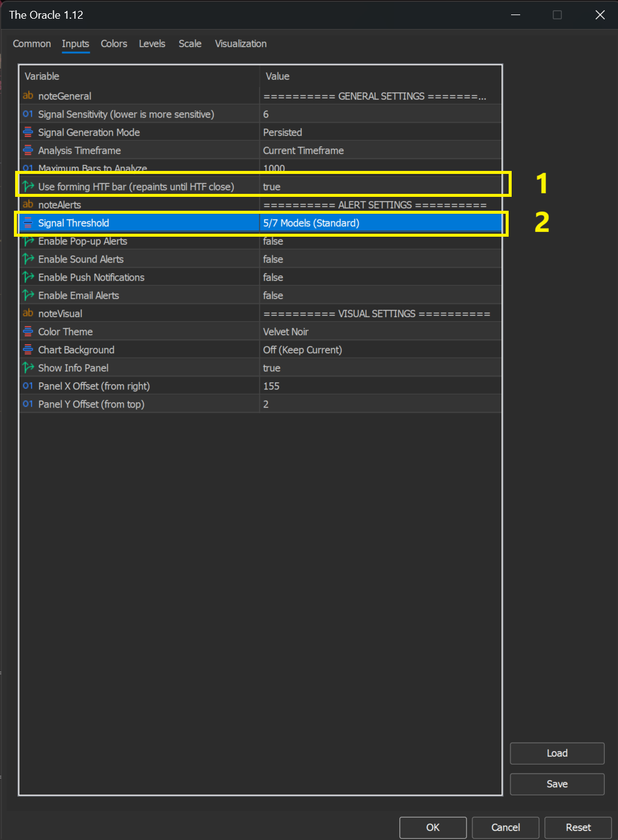Toggle the Enable Push Notifications value
The width and height of the screenshot is (618, 840).
point(381,277)
